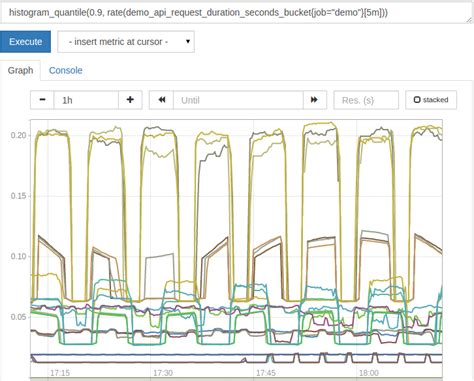The height and width of the screenshot is (381, 474).
Task: Click the graph at 17:30 time marker
Action: 163,373
